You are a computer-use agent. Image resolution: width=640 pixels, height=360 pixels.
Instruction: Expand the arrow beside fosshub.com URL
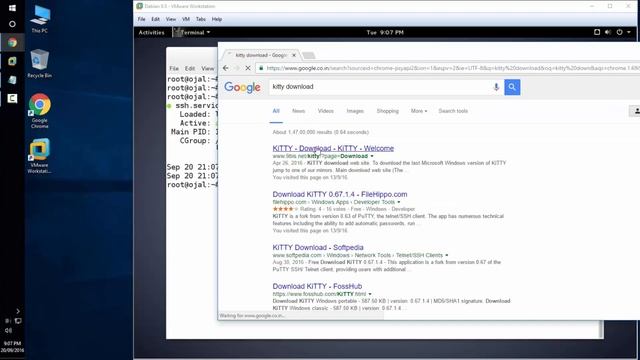[x=370, y=294]
